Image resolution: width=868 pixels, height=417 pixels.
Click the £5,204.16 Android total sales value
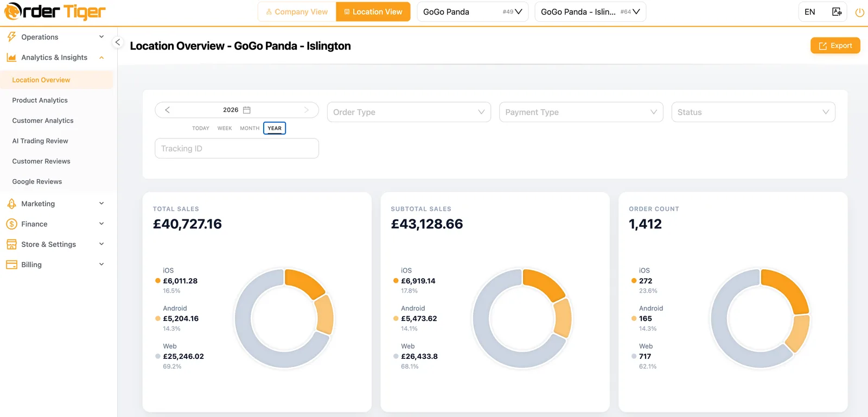[x=181, y=319]
